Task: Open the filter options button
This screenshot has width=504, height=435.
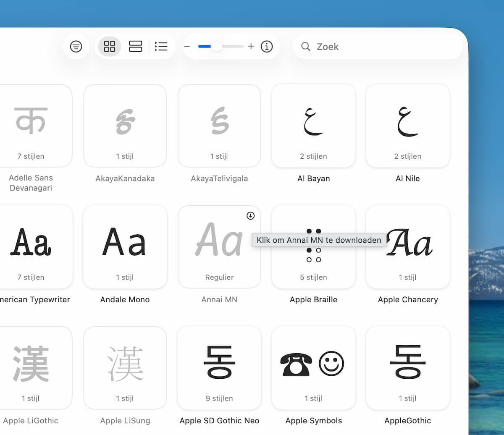Action: tap(76, 46)
